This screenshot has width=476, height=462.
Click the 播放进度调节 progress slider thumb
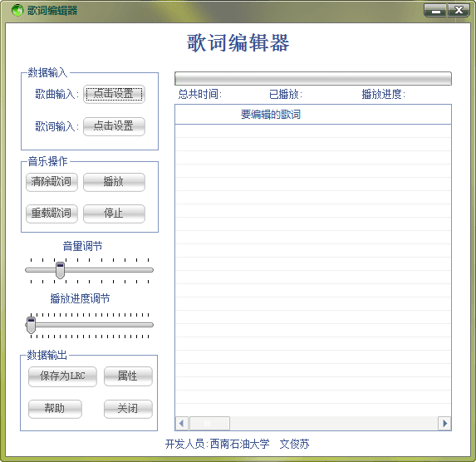(31, 325)
